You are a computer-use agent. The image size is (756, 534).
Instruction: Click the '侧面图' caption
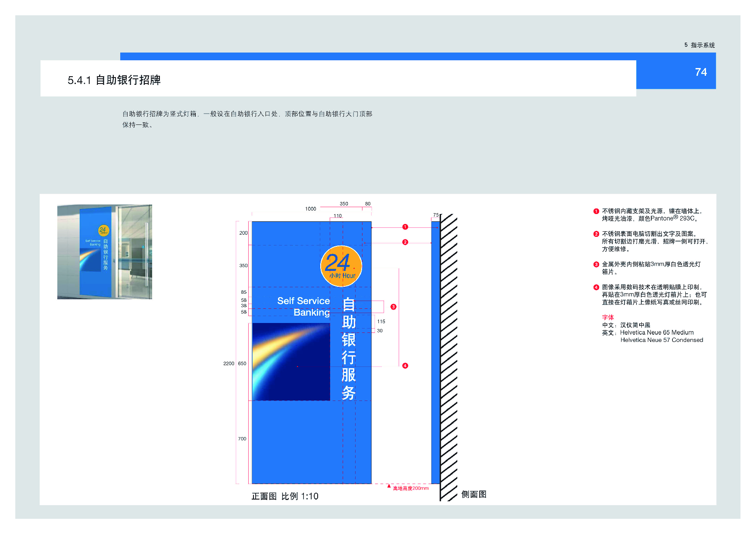click(474, 494)
